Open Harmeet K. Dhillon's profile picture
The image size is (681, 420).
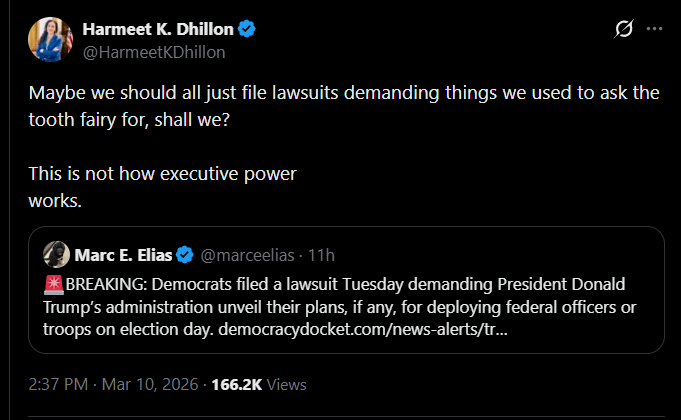coord(53,40)
